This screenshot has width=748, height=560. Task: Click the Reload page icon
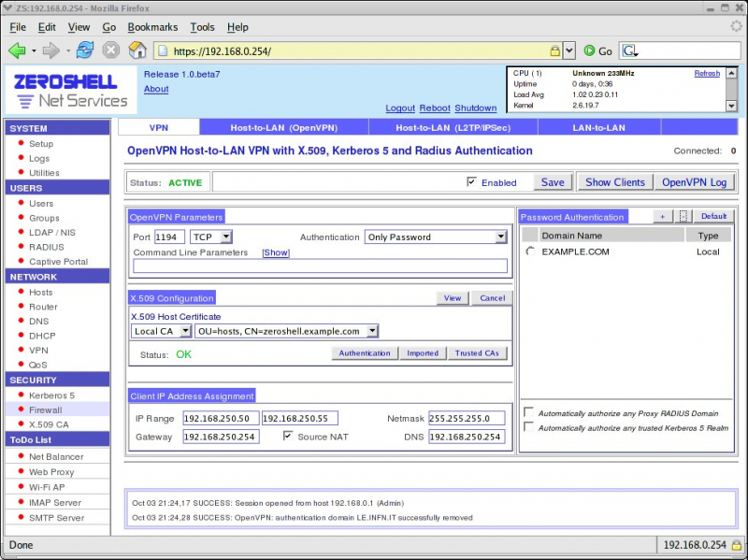(x=85, y=50)
